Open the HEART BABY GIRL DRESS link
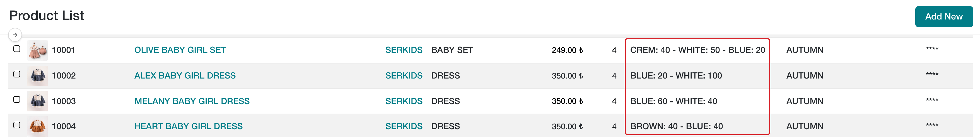980x137 pixels. [188, 126]
